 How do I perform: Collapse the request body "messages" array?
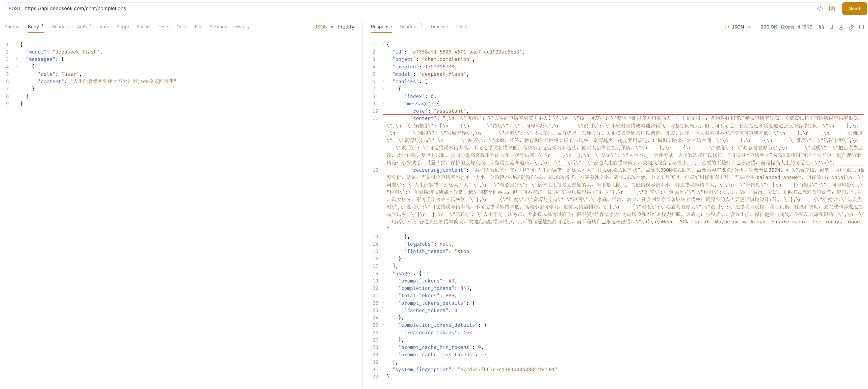17,59
